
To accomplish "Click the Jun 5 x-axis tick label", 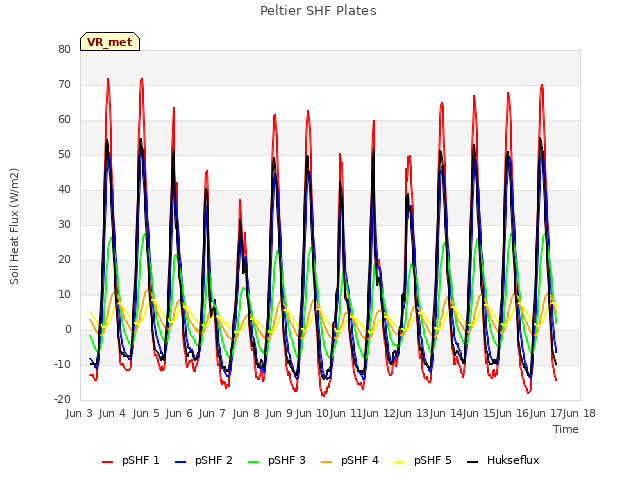I will 146,413.
